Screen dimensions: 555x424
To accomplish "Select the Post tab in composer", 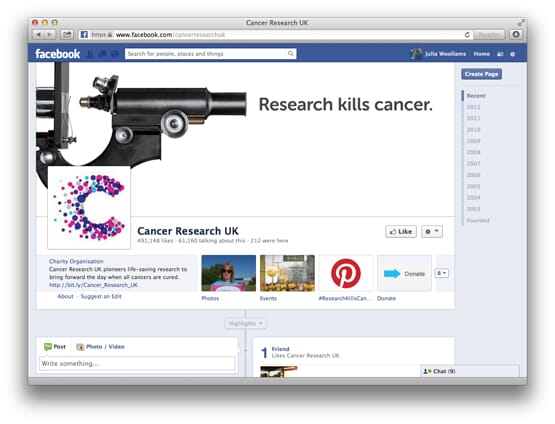I will (x=55, y=347).
